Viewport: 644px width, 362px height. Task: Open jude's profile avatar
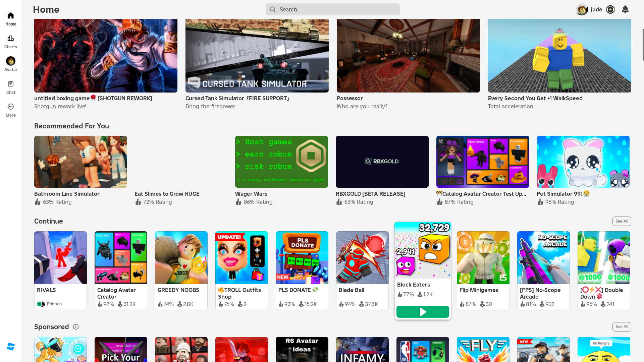pyautogui.click(x=582, y=9)
